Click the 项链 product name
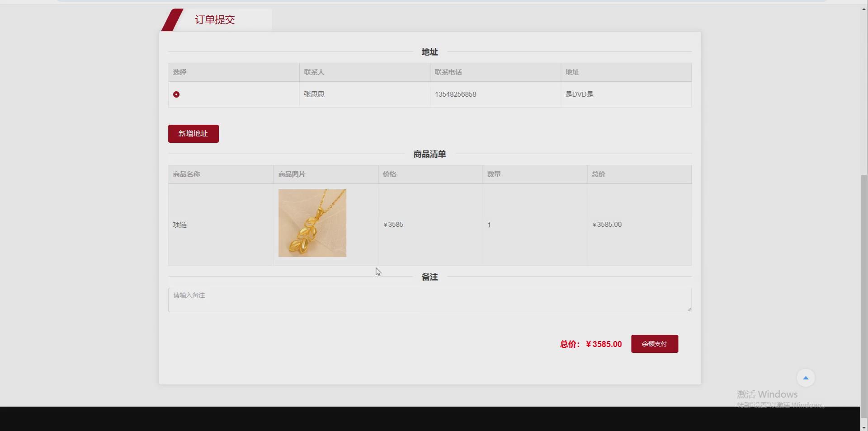 click(179, 225)
